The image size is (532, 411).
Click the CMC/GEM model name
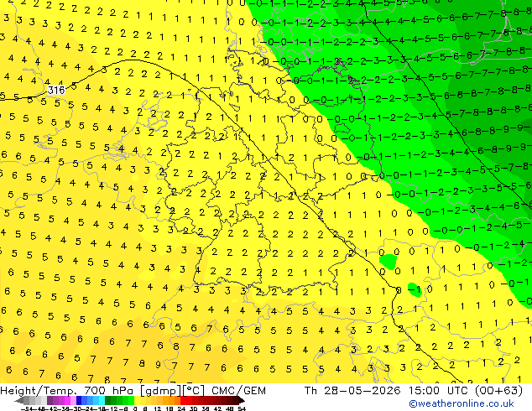click(238, 391)
